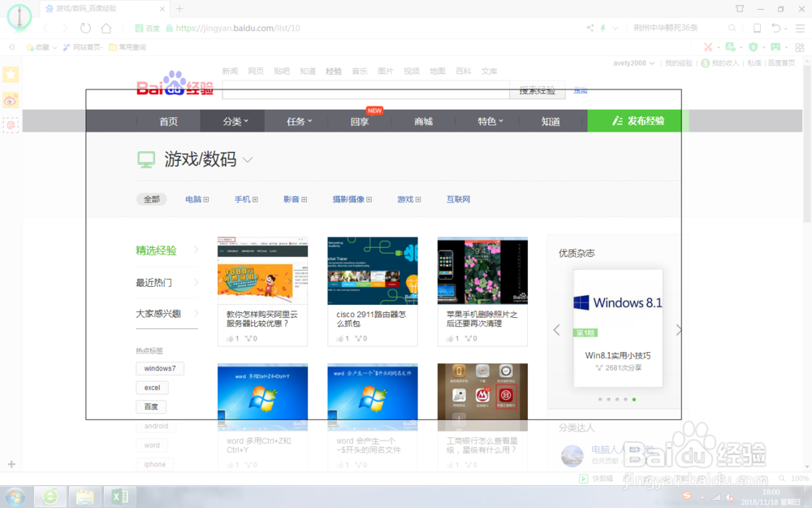Click the browser forward arrow

[x=65, y=28]
